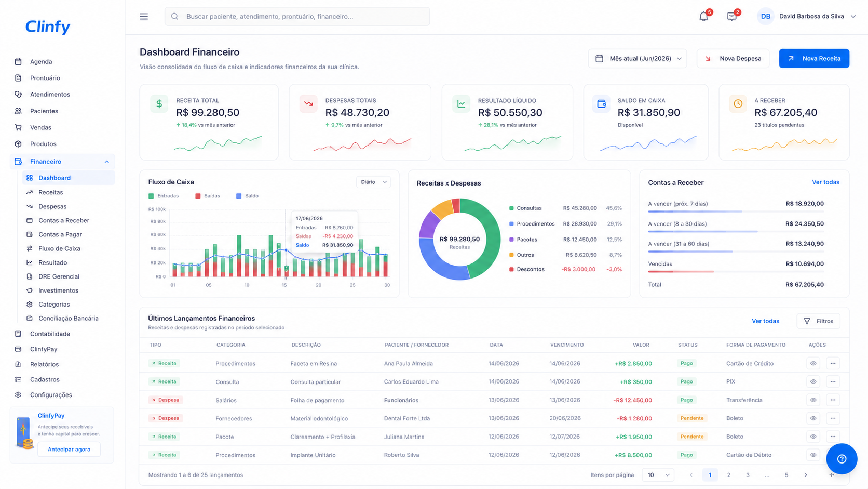Toggle the hamburger sidebar menu icon
This screenshot has width=868, height=489.
tap(144, 17)
